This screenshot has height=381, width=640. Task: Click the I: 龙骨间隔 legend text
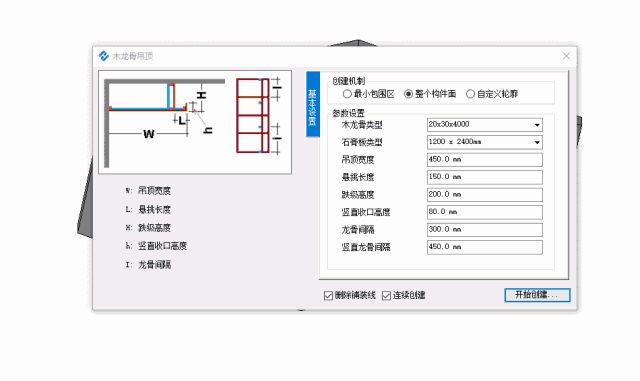pyautogui.click(x=148, y=265)
